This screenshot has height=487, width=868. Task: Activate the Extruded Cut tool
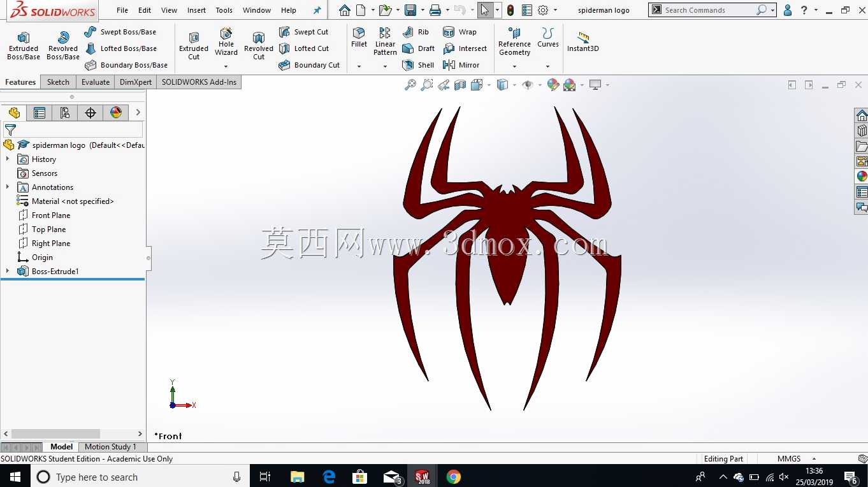point(194,46)
